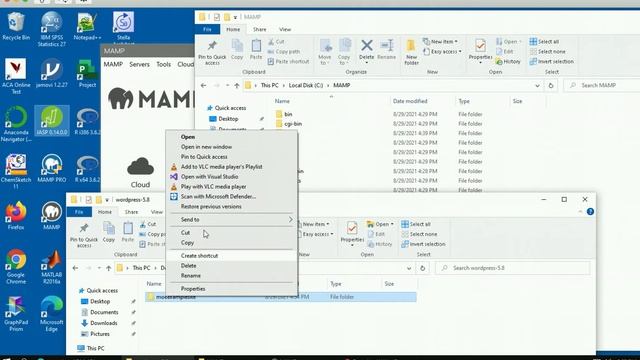
Task: Choose Pin to Quick access context entry
Action: (x=231, y=157)
